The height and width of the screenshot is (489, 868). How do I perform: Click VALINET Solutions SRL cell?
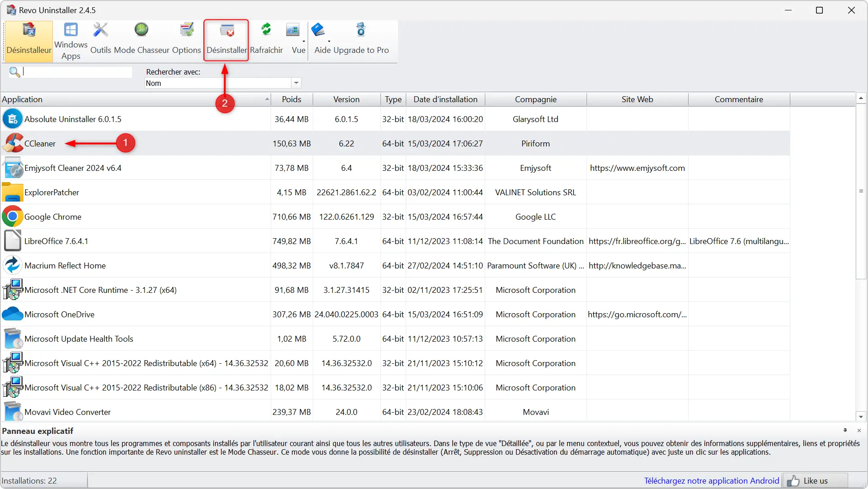tap(535, 193)
